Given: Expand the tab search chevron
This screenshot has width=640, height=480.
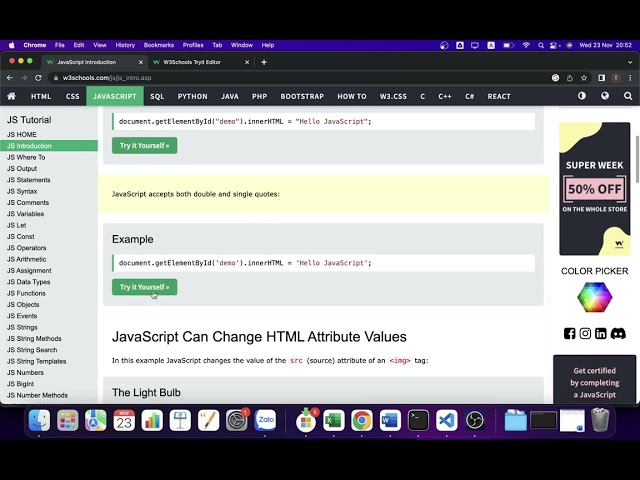Looking at the screenshot, I should pos(630,62).
